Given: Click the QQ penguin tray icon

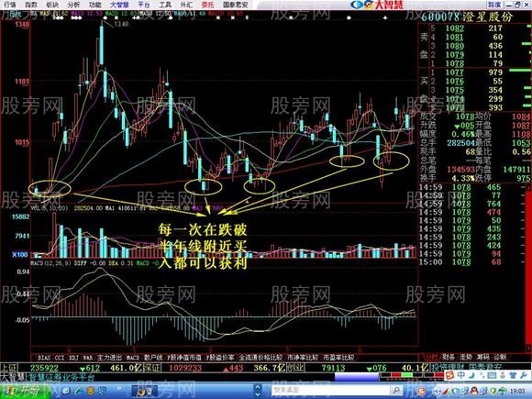Looking at the screenshot, I should click(x=474, y=391).
